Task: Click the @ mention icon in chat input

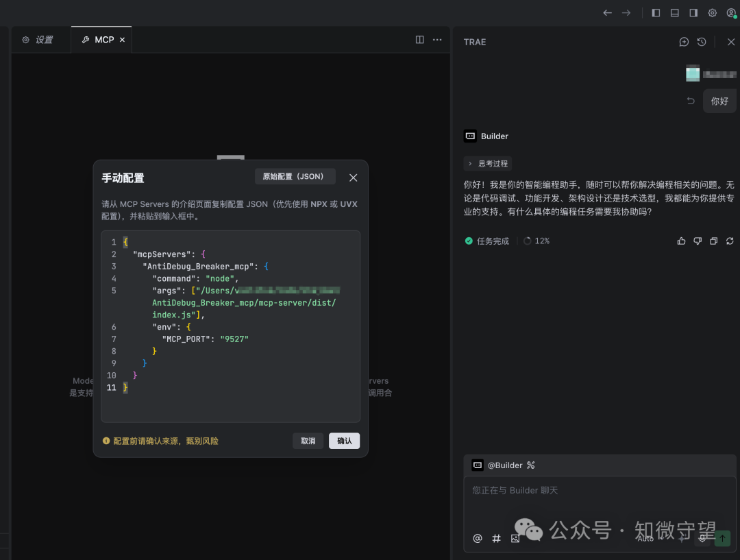Action: 478,538
